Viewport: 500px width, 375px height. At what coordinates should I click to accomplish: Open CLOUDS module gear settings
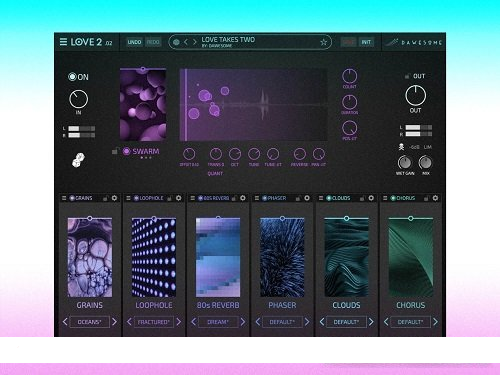[371, 198]
